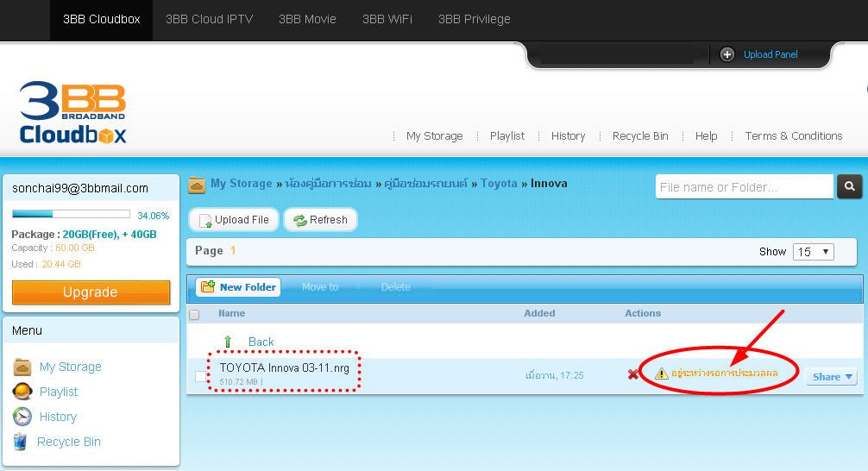The image size is (868, 471).
Task: Click the processing status text อยู่ระหว่างรอการประมวลผล
Action: point(725,373)
